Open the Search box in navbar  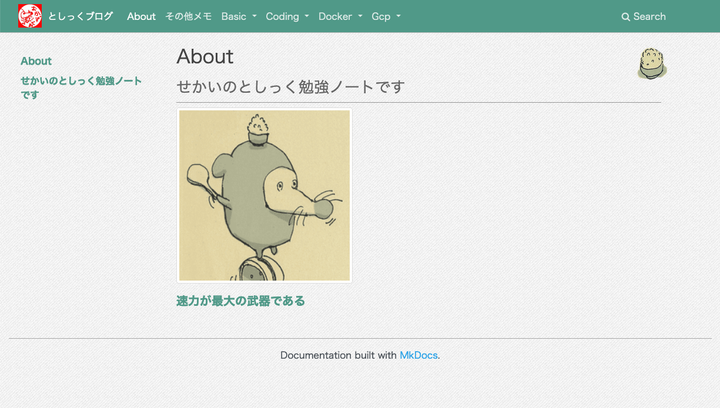click(x=643, y=17)
